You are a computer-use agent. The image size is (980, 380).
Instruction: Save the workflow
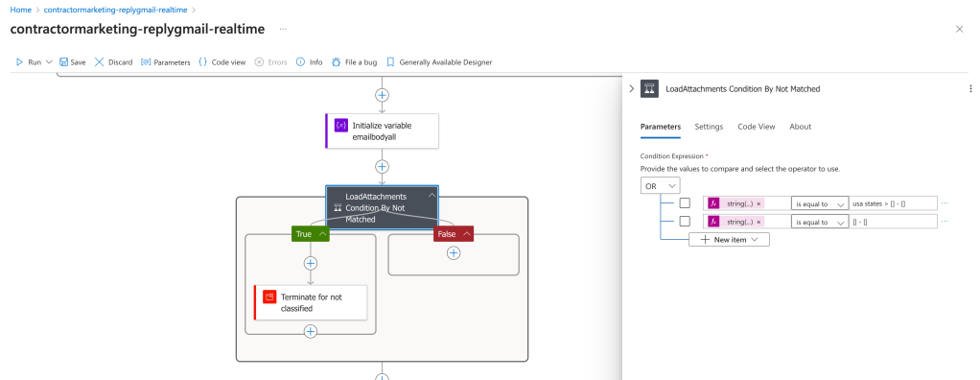coord(73,61)
